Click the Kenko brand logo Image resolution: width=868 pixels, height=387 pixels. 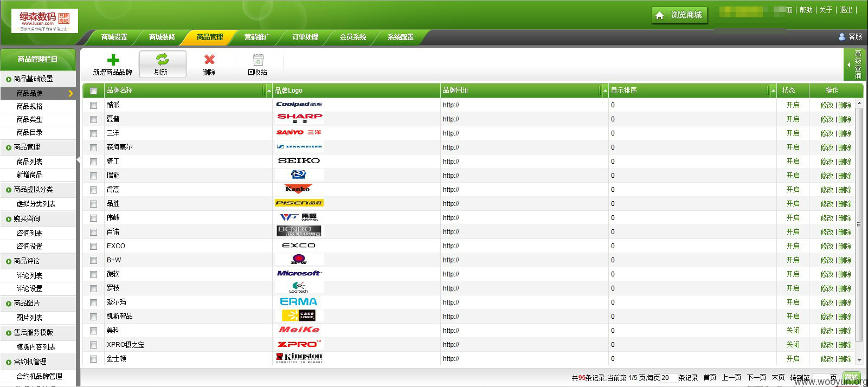[298, 189]
